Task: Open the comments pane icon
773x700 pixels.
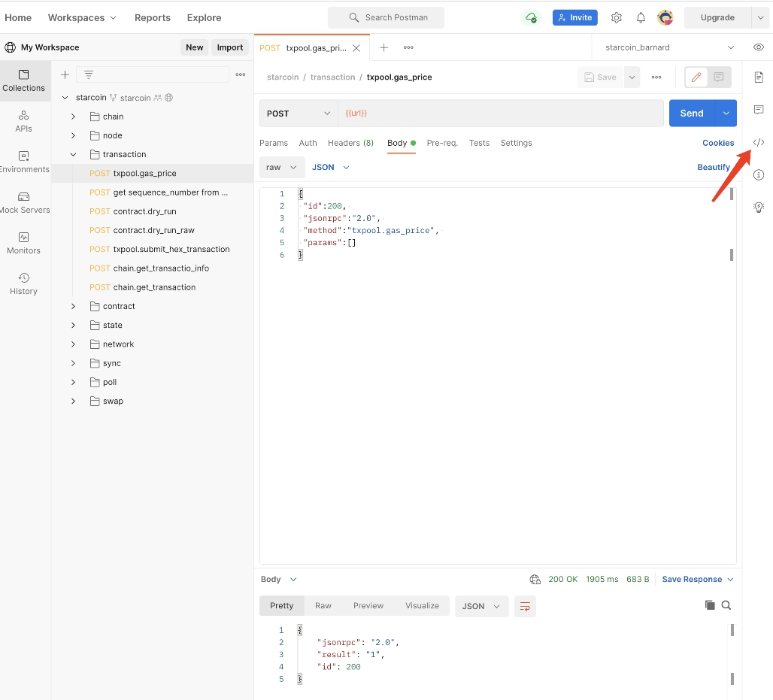Action: (759, 110)
